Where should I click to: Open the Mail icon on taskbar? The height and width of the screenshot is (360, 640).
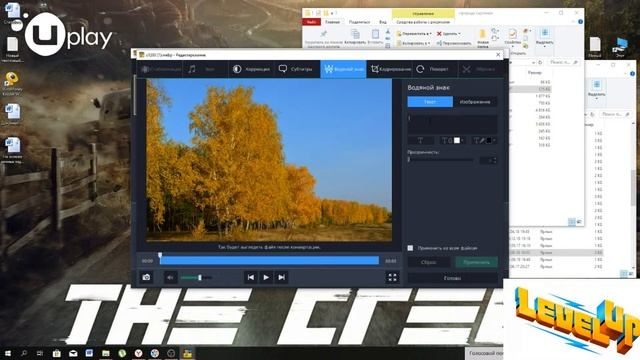[73, 353]
